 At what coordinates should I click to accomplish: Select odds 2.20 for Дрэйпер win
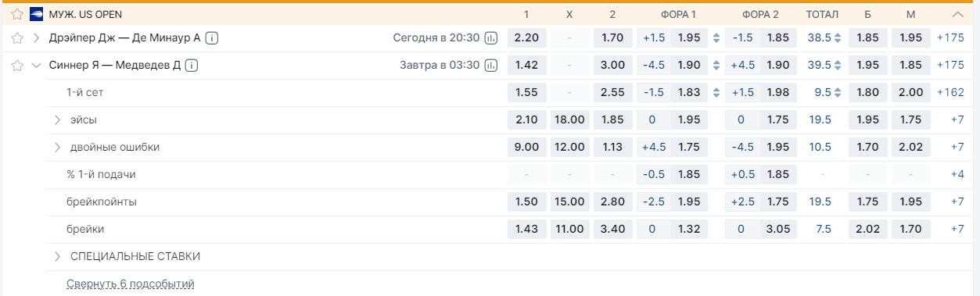526,37
